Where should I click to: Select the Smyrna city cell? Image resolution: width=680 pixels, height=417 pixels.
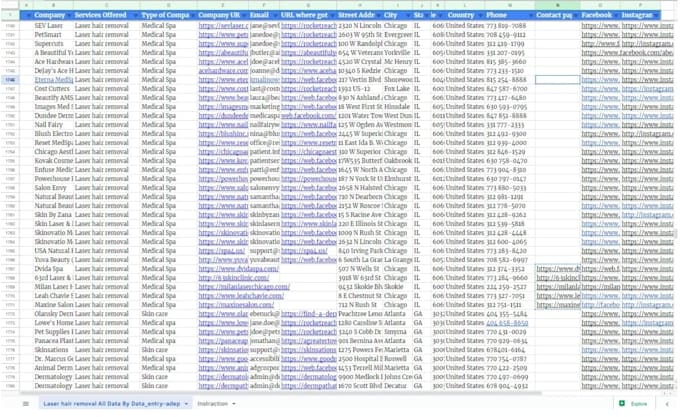click(398, 332)
